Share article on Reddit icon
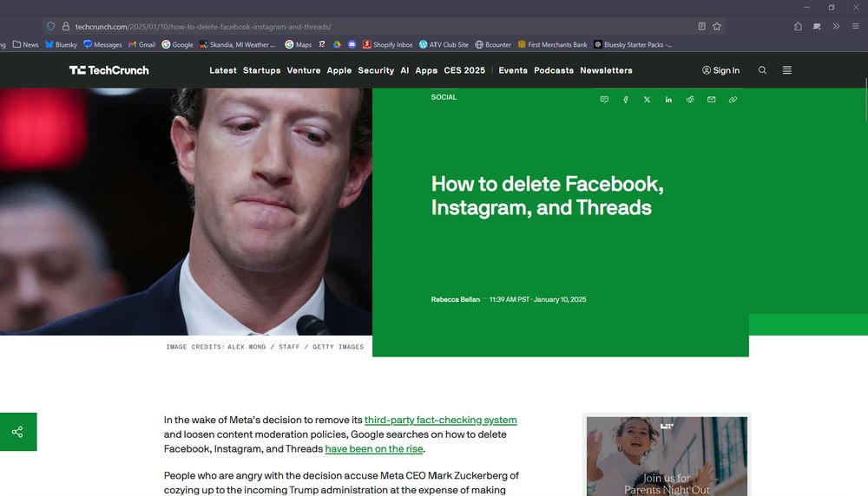Screen dimensions: 868x496 pyautogui.click(x=690, y=100)
